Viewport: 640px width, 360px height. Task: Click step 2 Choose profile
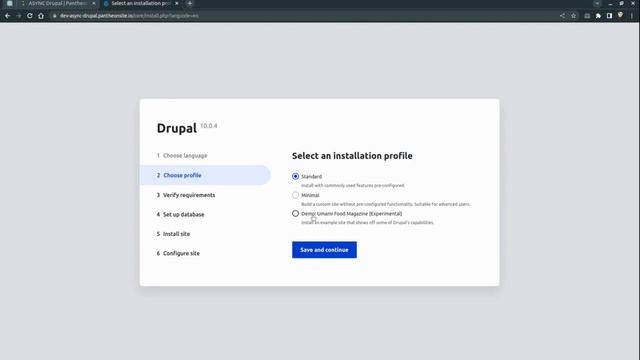205,175
